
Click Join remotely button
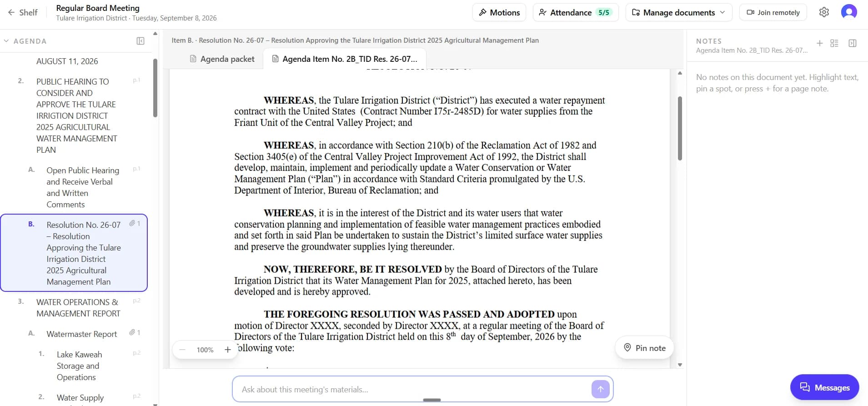773,13
